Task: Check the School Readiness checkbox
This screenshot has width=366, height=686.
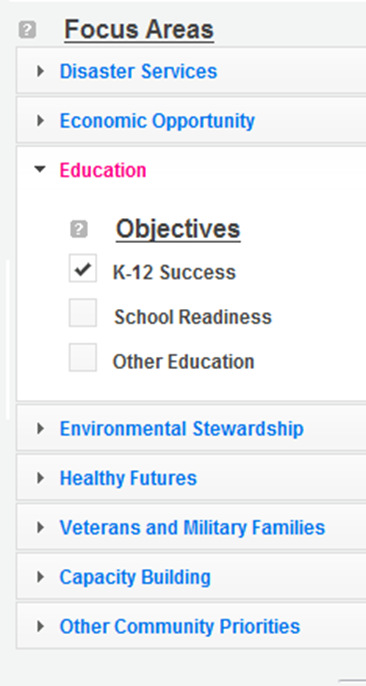Action: (x=83, y=313)
